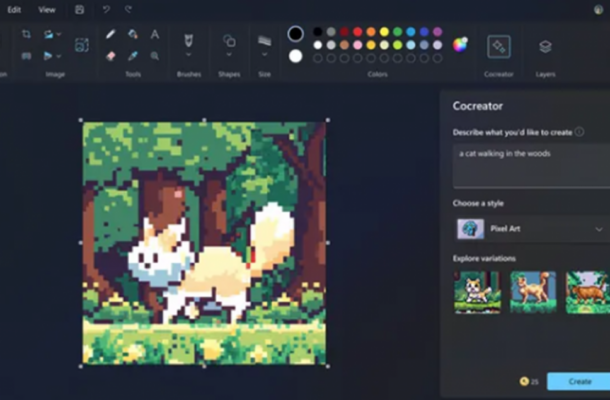Expand the Flip options arrow

(59, 56)
